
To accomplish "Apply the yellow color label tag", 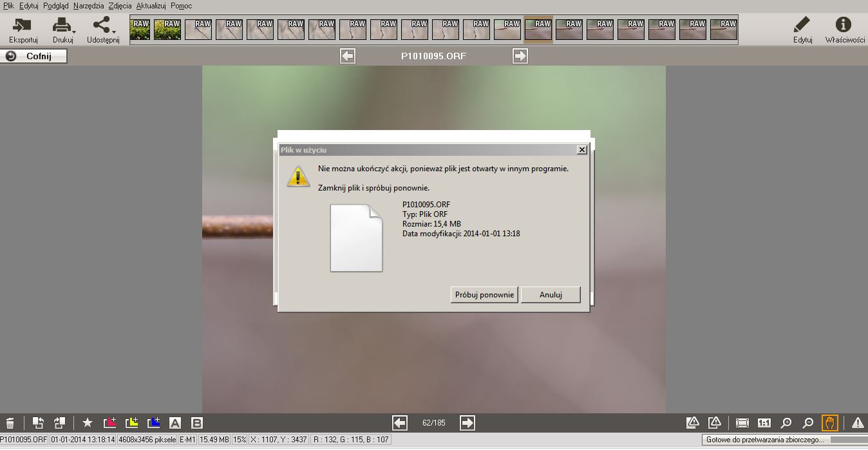I will point(132,423).
